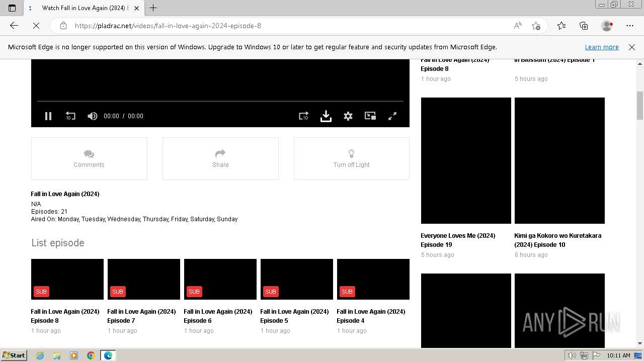
Task: Click the page vertical scrollbar thumb
Action: point(640,106)
